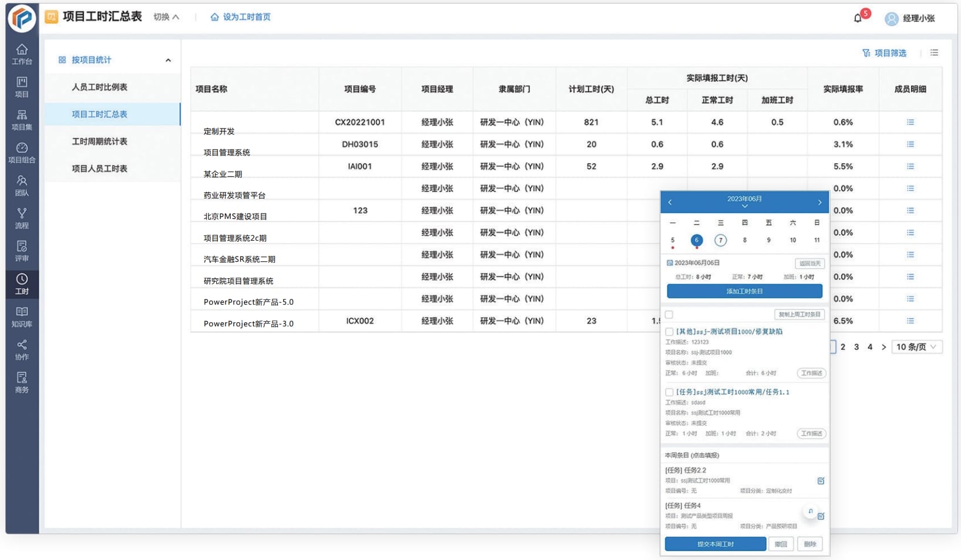Open 商务 in the sidebar
This screenshot has height=560, width=961.
22,383
